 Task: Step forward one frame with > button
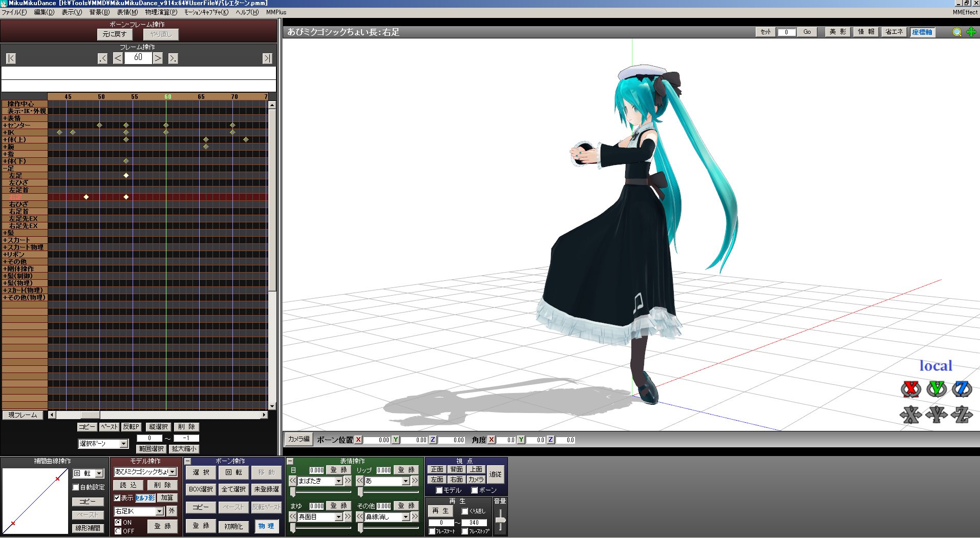pos(158,58)
